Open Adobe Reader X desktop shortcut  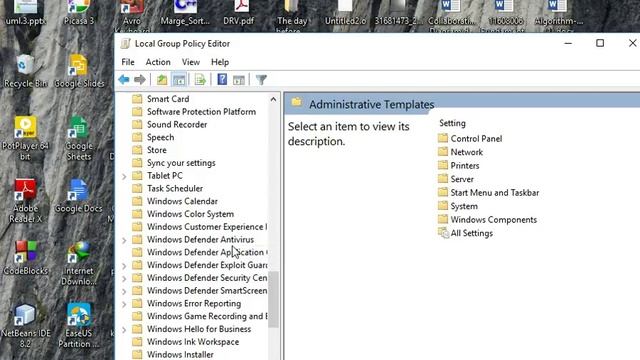point(25,201)
